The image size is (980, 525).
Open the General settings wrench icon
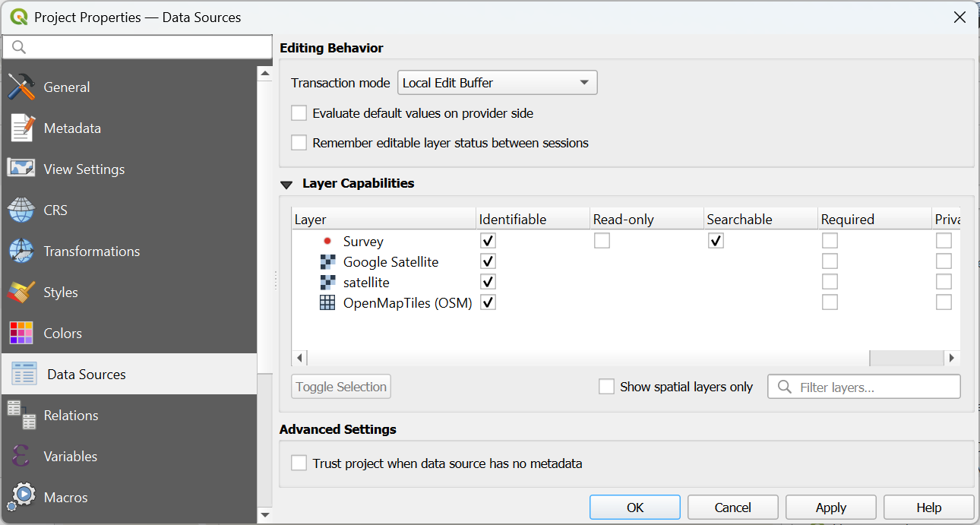pyautogui.click(x=21, y=87)
